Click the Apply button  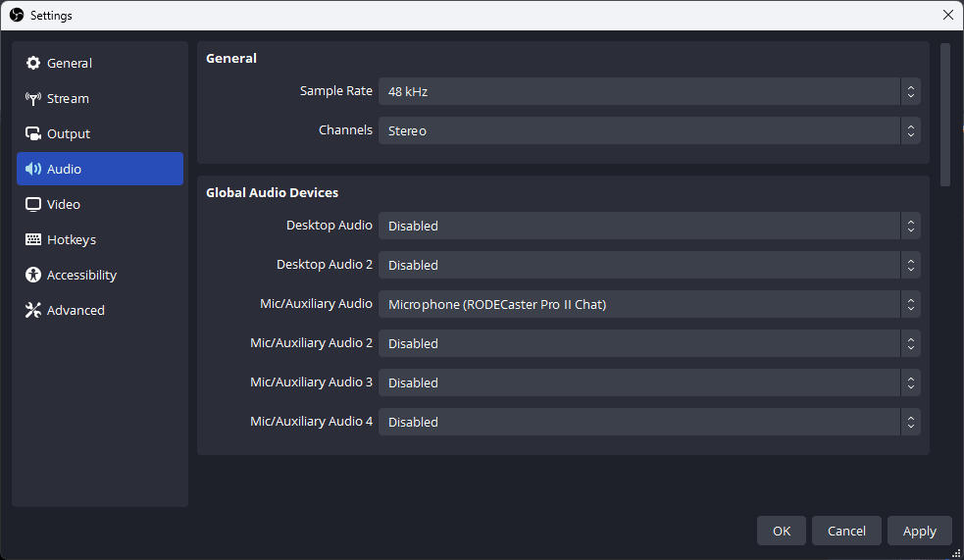coord(919,531)
